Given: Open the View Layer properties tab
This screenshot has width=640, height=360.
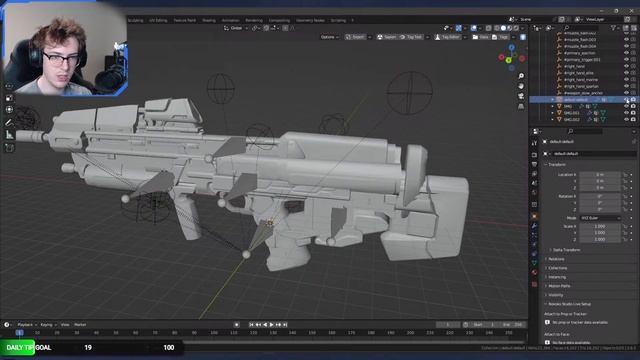Looking at the screenshot, I should click(534, 174).
